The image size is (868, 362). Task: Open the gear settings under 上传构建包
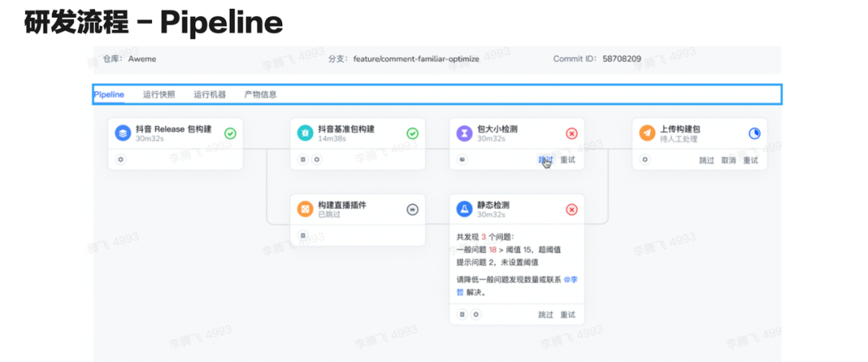(645, 159)
